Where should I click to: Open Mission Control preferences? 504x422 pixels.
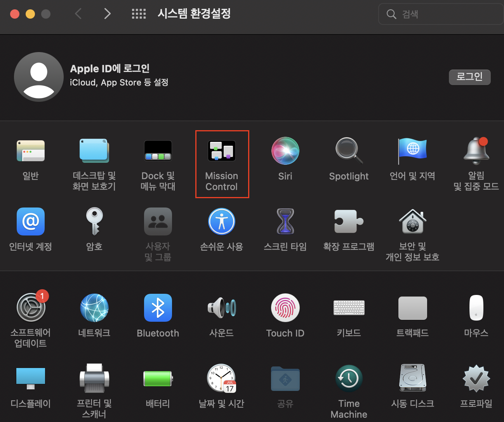click(222, 151)
